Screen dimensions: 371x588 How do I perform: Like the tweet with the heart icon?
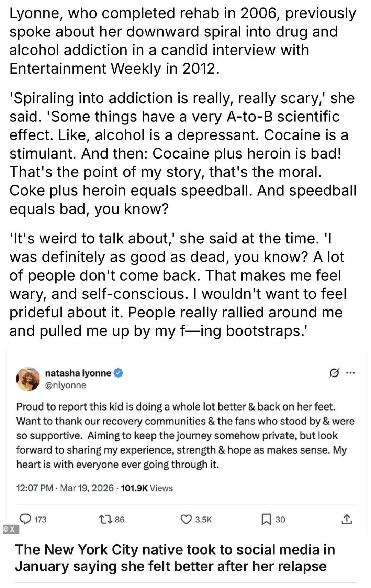pos(186,519)
